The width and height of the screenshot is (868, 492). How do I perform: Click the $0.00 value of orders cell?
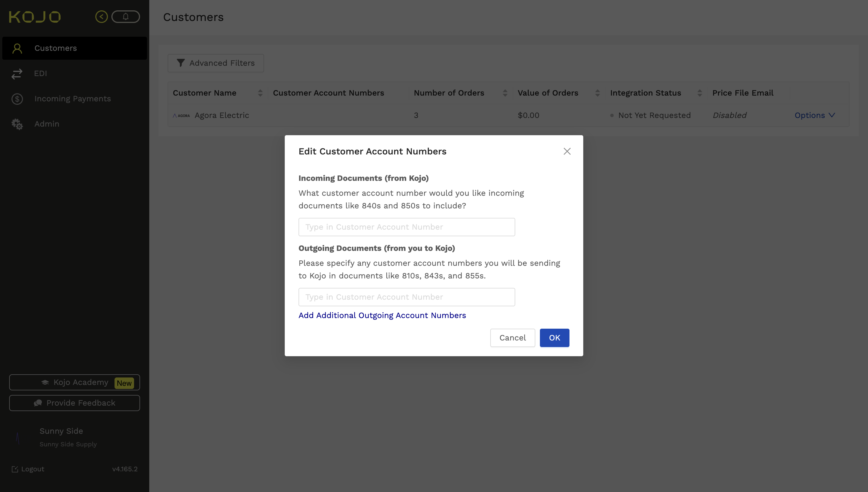(528, 115)
